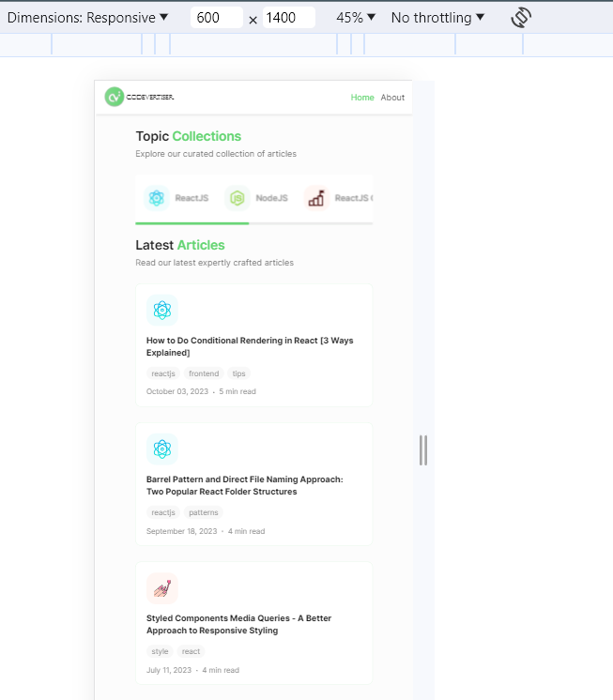Click the Latest Articles heading
Viewport: 613px width, 700px height.
(x=180, y=245)
